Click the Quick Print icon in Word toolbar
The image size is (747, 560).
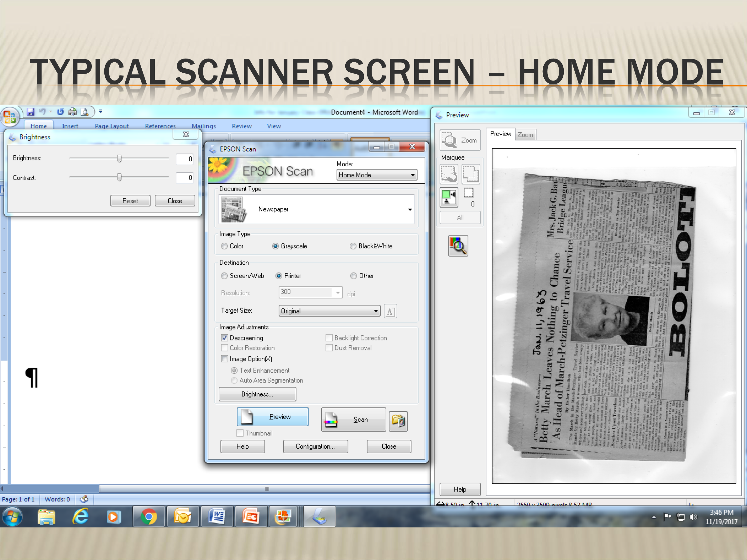click(72, 112)
